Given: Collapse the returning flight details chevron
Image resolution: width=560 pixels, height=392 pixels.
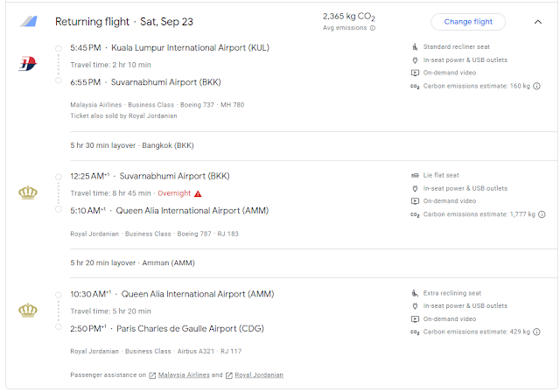Looking at the screenshot, I should (x=536, y=21).
